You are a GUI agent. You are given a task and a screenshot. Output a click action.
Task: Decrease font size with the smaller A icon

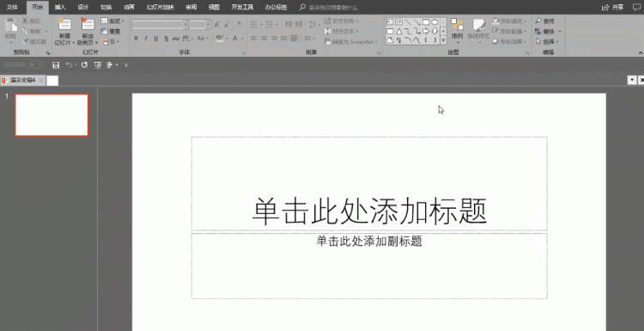(x=228, y=25)
